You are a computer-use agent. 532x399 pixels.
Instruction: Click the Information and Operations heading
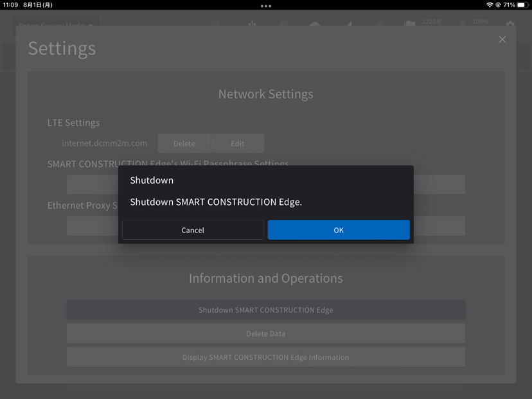(265, 278)
